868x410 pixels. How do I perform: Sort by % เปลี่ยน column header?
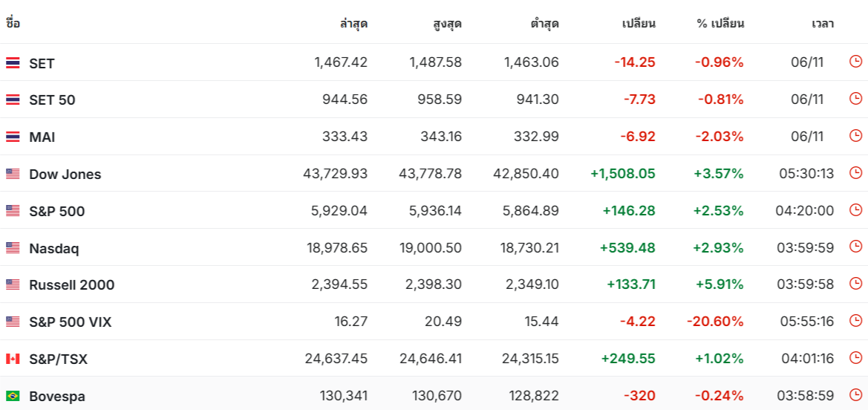[720, 24]
